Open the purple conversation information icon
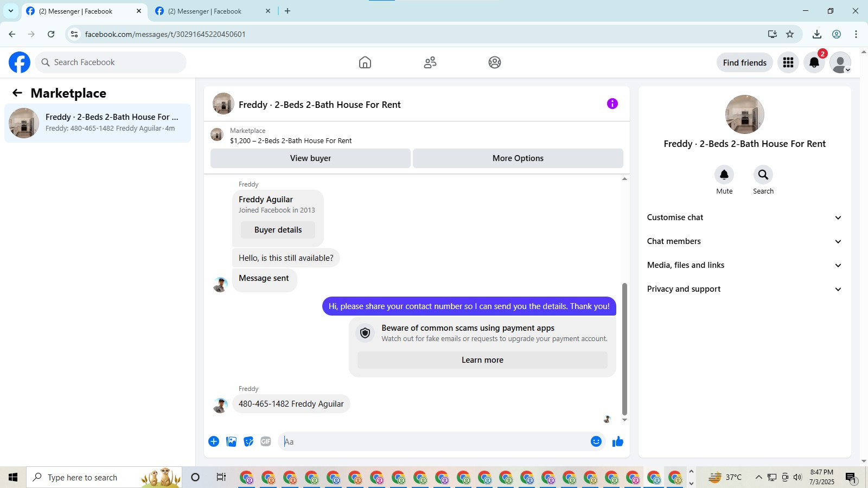 click(612, 104)
